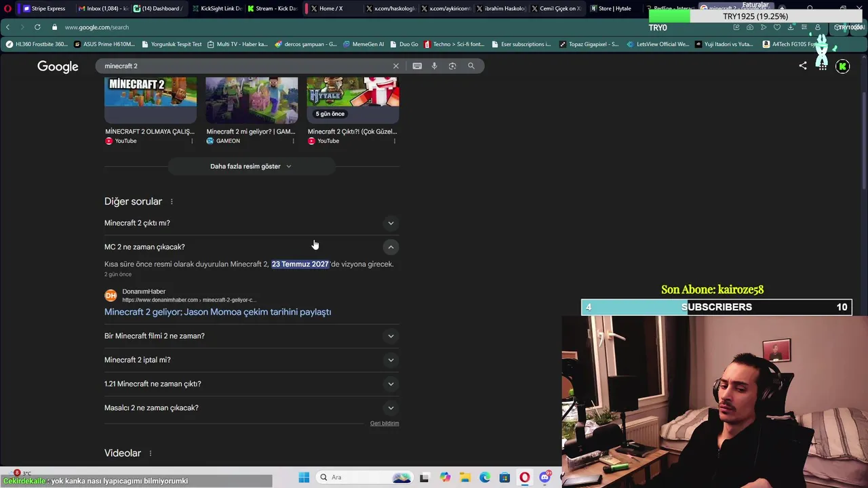Expand Masalcı 2 ne zaman çıkacak?
This screenshot has height=488, width=868.
tap(252, 408)
